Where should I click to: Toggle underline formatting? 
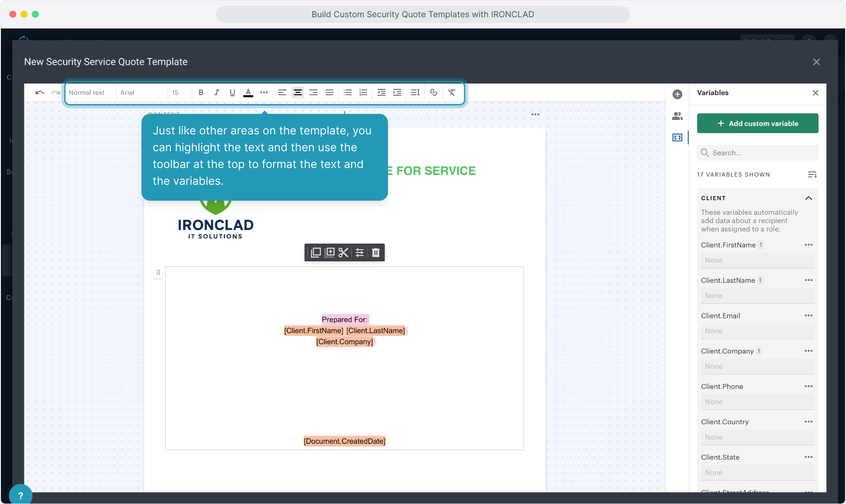point(232,92)
